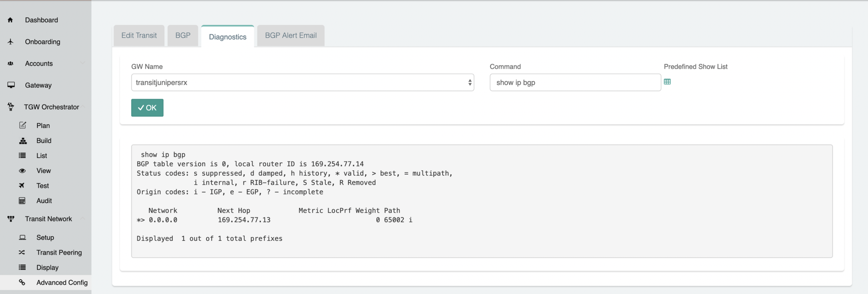Image resolution: width=868 pixels, height=294 pixels.
Task: Click the View eye icon
Action: click(x=22, y=171)
